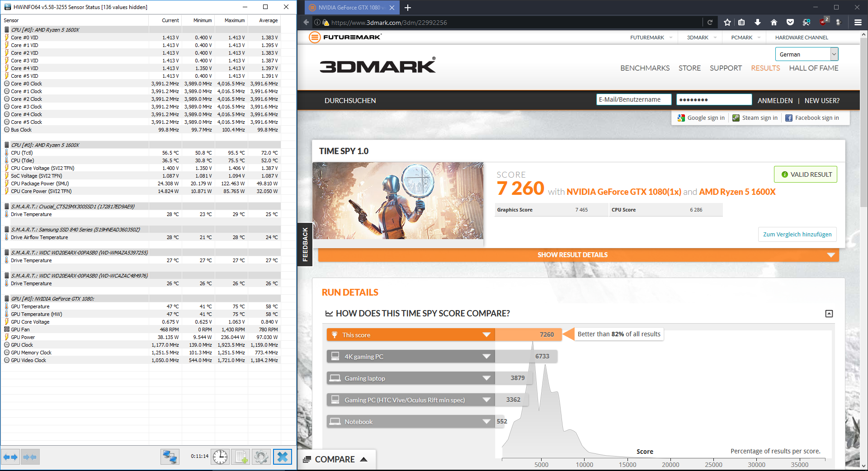The height and width of the screenshot is (471, 868).
Task: Open BENCHMARKS menu
Action: (645, 68)
